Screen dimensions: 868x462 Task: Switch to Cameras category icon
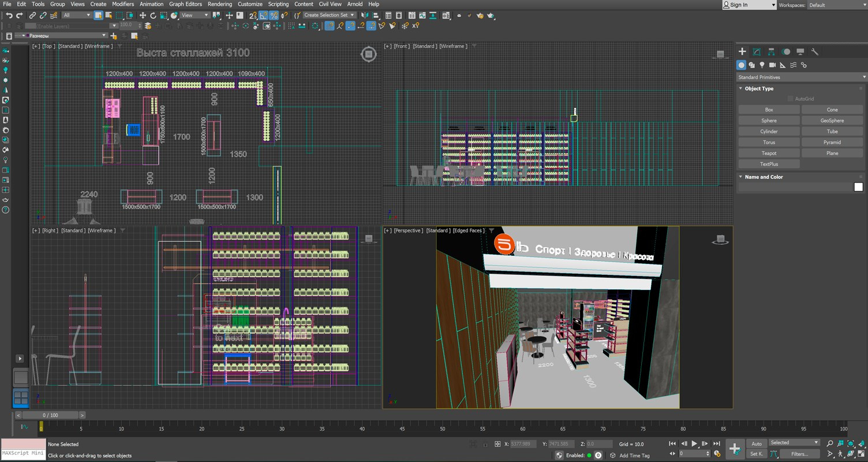click(772, 65)
